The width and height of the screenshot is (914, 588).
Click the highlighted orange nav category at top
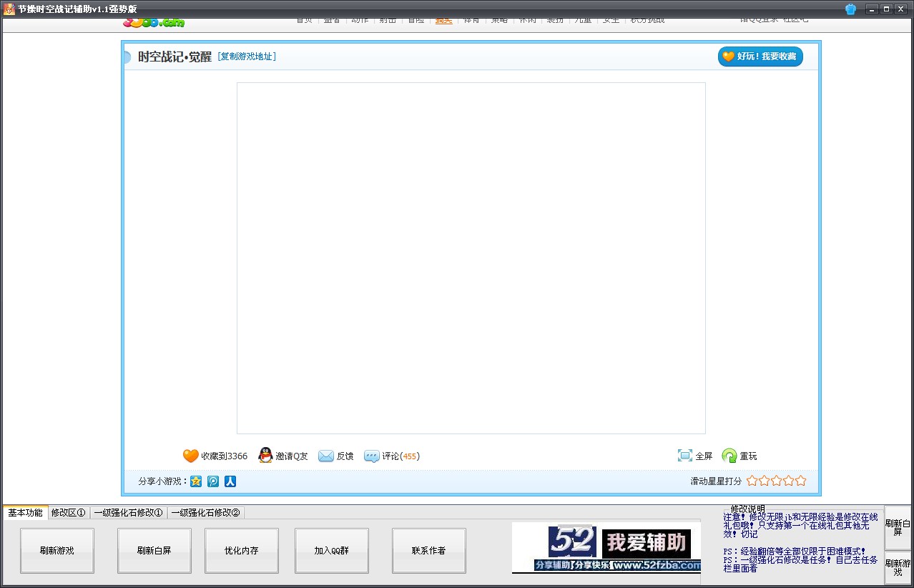point(443,20)
